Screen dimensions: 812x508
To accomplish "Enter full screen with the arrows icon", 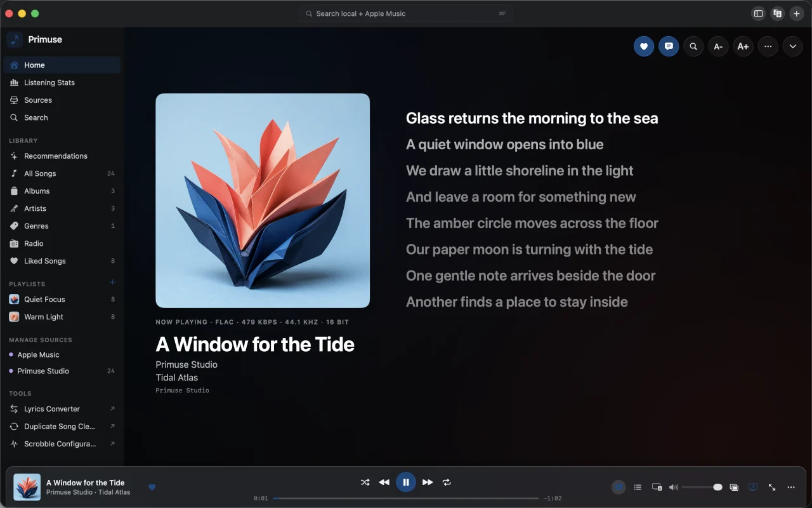I will pos(772,487).
